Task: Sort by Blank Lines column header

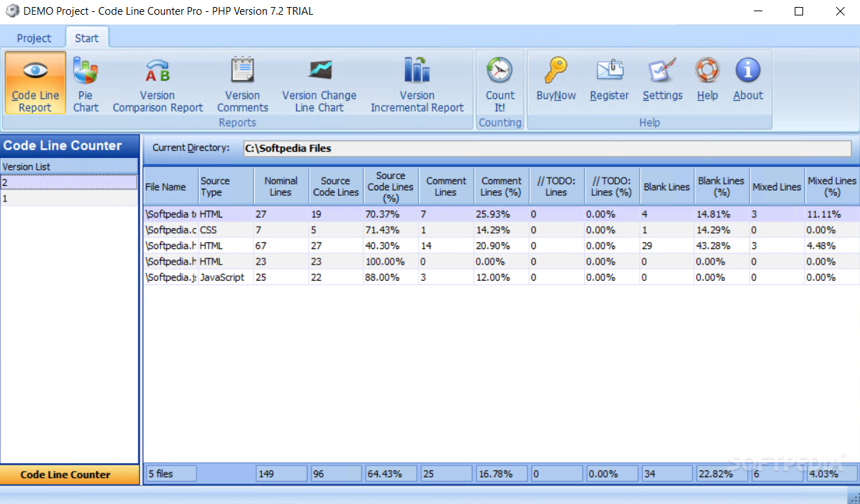Action: coord(666,187)
